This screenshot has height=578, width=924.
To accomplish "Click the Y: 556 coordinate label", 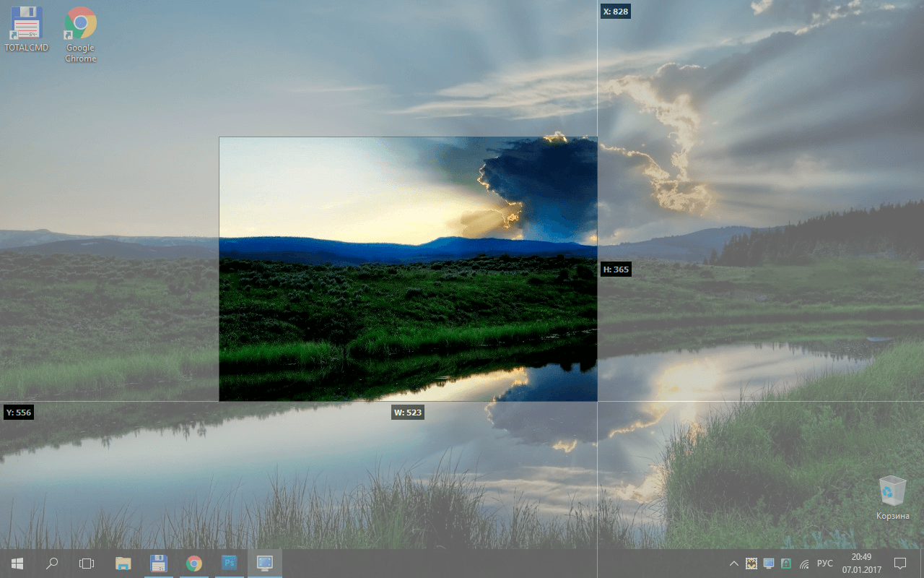I will click(x=19, y=413).
